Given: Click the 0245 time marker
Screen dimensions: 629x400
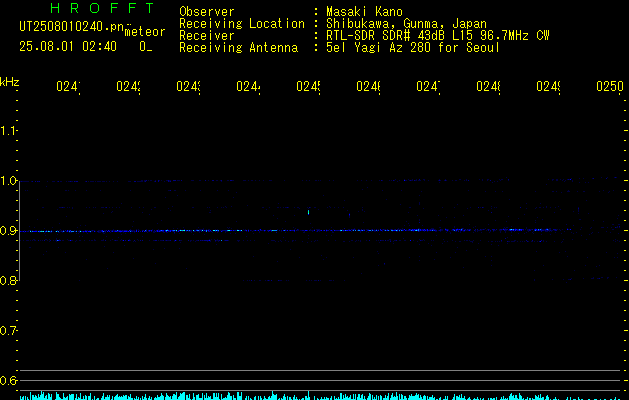Looking at the screenshot, I should pyautogui.click(x=308, y=87).
